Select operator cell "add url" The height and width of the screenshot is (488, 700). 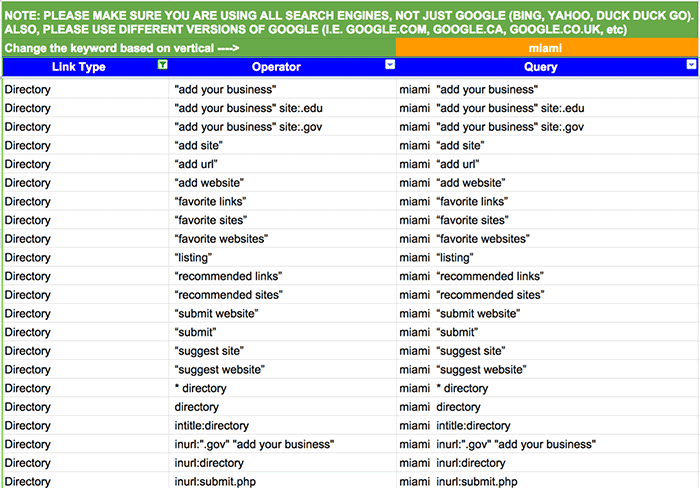[x=283, y=164]
